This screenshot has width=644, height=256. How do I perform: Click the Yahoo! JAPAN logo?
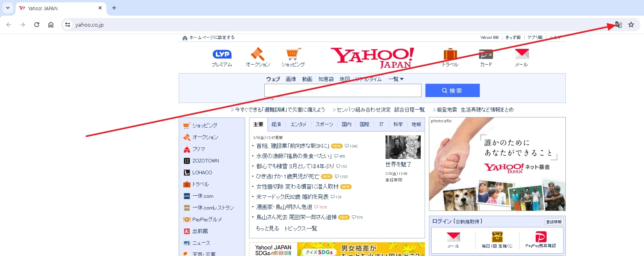(x=373, y=58)
